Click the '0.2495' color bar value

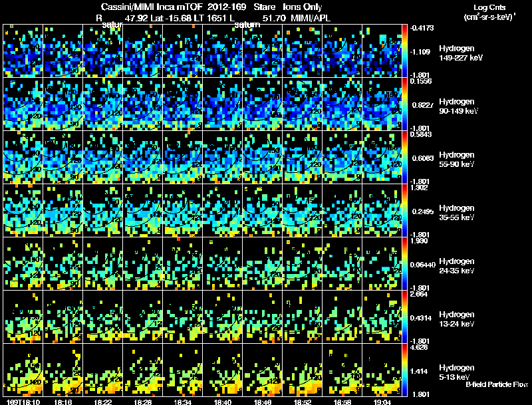point(422,211)
